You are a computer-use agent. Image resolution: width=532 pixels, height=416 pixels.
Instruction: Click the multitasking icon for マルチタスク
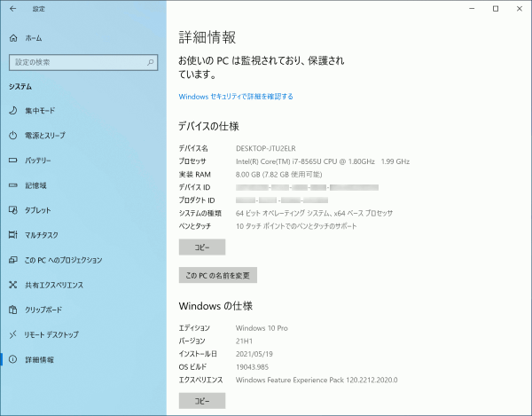coord(13,235)
